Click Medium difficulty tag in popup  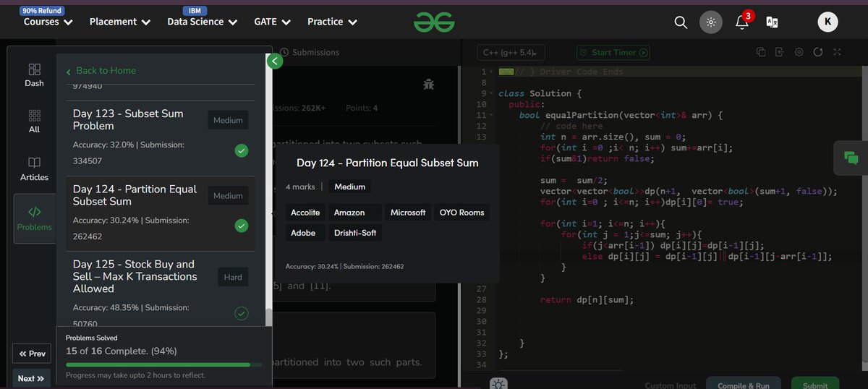point(349,187)
